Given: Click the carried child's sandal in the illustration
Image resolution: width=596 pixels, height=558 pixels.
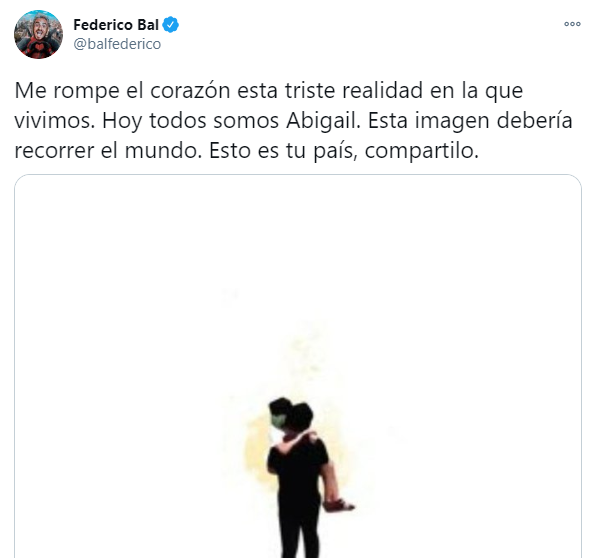Looking at the screenshot, I should point(338,506).
